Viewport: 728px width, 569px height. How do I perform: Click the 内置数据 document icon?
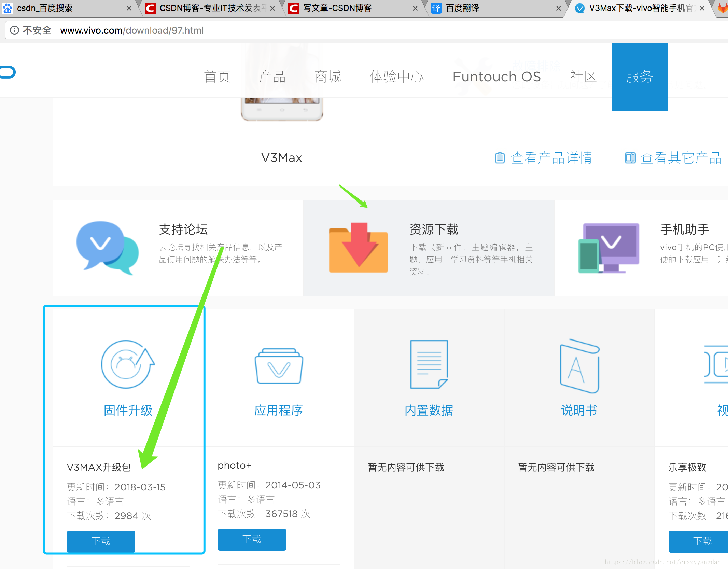pyautogui.click(x=429, y=364)
